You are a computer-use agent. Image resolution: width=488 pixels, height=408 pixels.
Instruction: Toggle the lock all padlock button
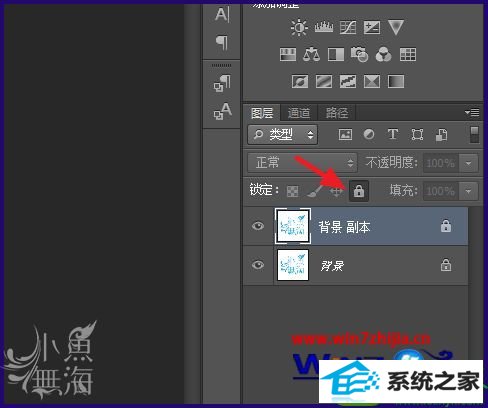[359, 191]
